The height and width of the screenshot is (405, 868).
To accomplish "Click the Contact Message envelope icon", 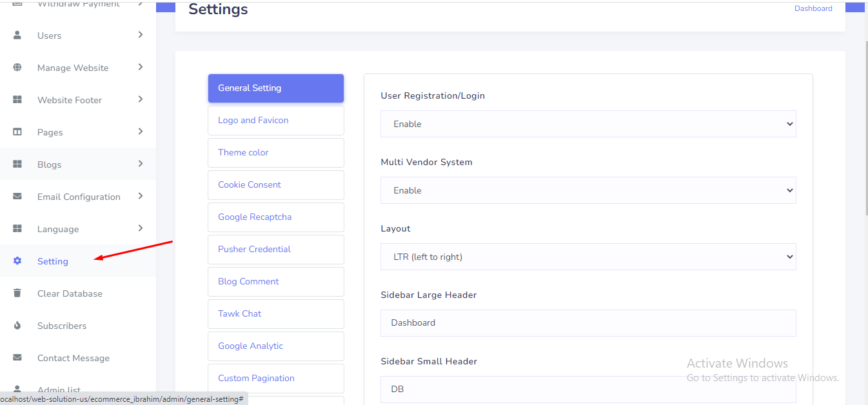I will click(17, 358).
